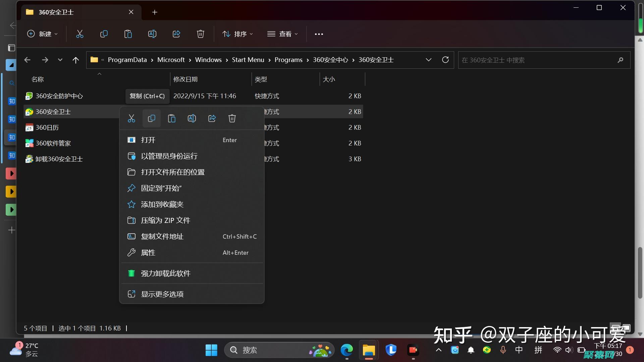
Task: Open a new Explorer tab with the plus button
Action: point(154,12)
